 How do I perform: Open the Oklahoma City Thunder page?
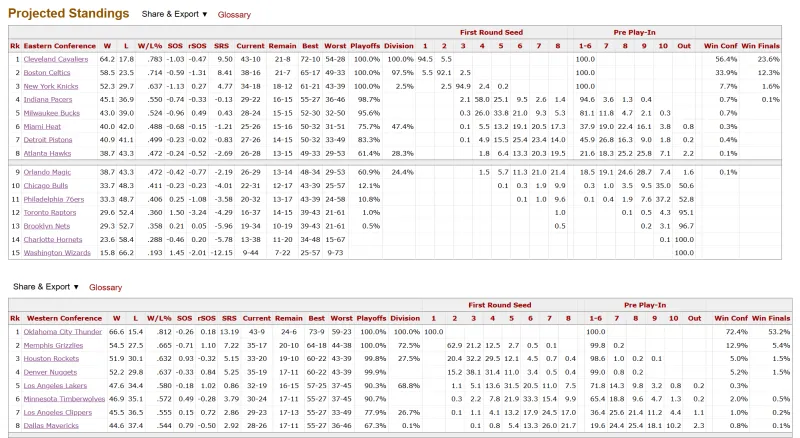point(63,332)
